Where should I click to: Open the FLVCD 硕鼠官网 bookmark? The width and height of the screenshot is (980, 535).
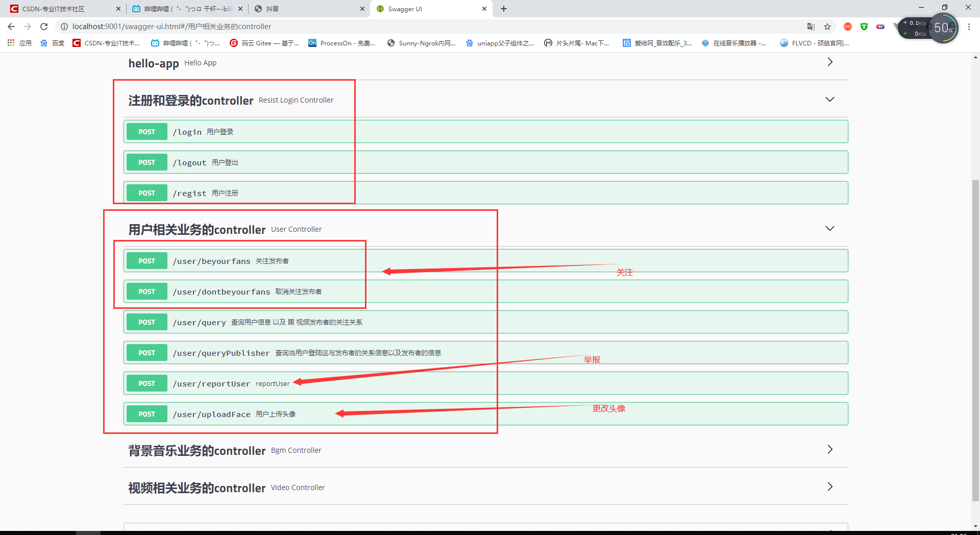tap(814, 43)
